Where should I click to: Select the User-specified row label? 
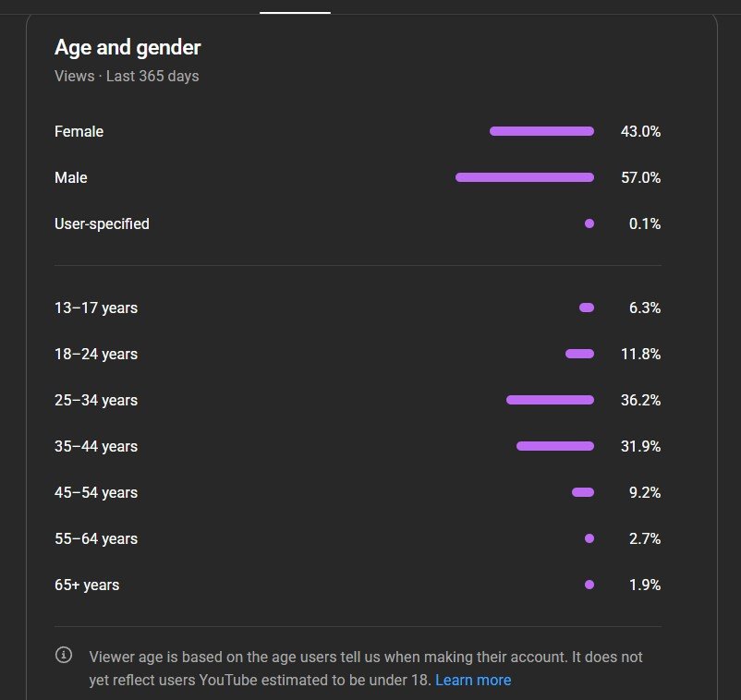[102, 223]
